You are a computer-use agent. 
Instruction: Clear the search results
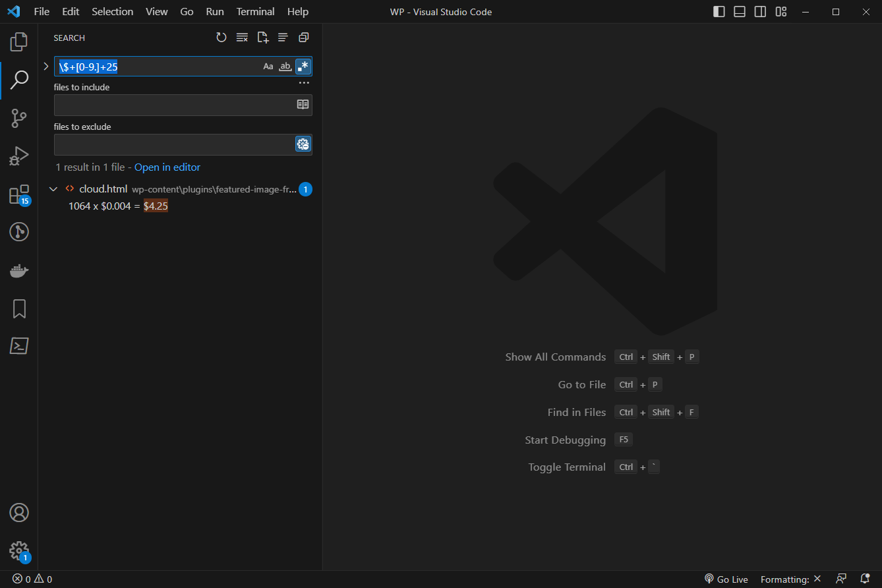click(242, 38)
